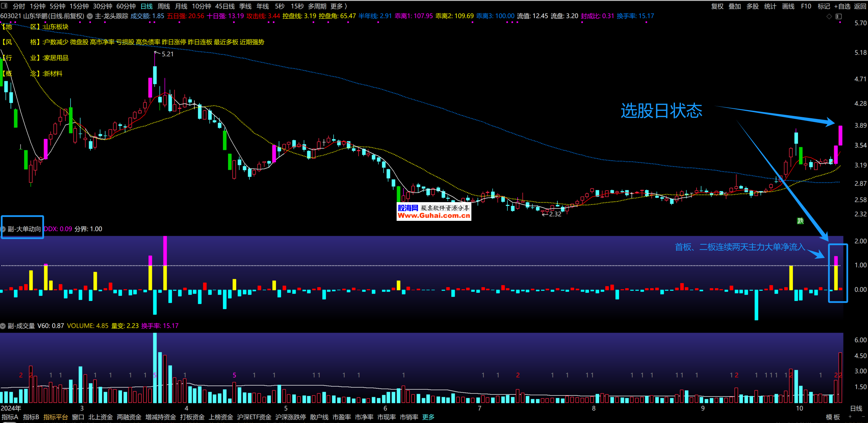This screenshot has height=423, width=868.
Task: Click the last magenta candlestick on chart
Action: [840, 135]
